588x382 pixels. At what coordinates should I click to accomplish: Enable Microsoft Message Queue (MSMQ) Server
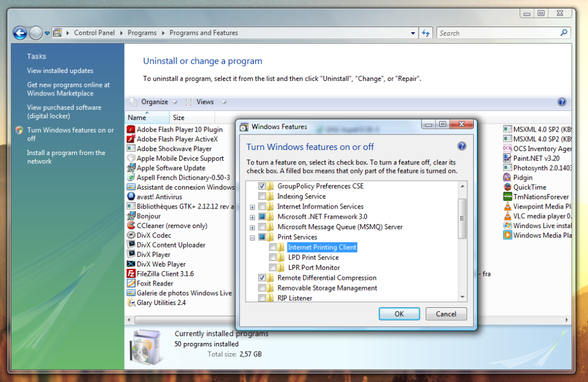pos(262,227)
